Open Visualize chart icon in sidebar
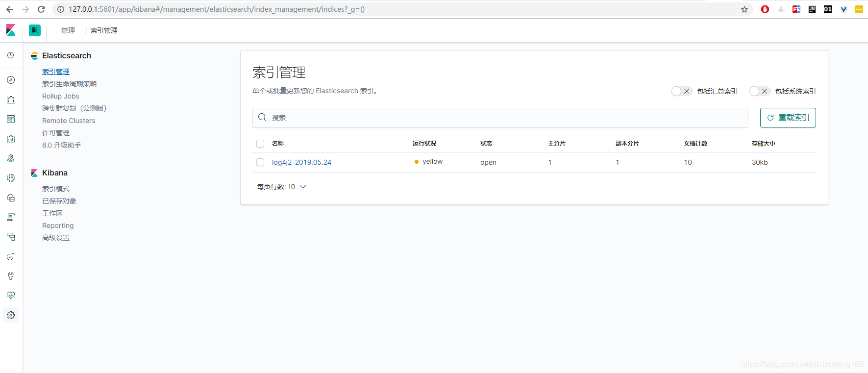The width and height of the screenshot is (868, 373). pos(11,99)
